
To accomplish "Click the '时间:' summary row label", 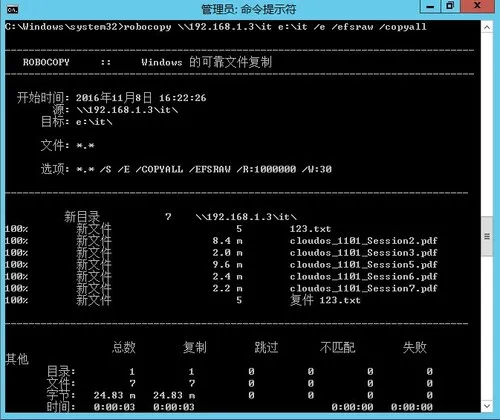I will coord(61,407).
